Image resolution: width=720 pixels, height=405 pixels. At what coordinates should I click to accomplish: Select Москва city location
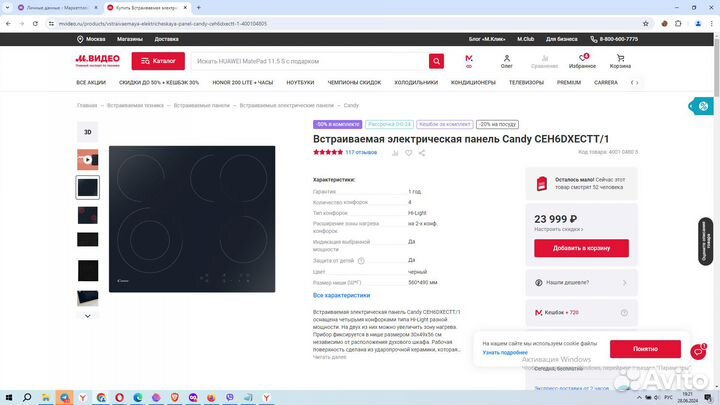pyautogui.click(x=91, y=39)
